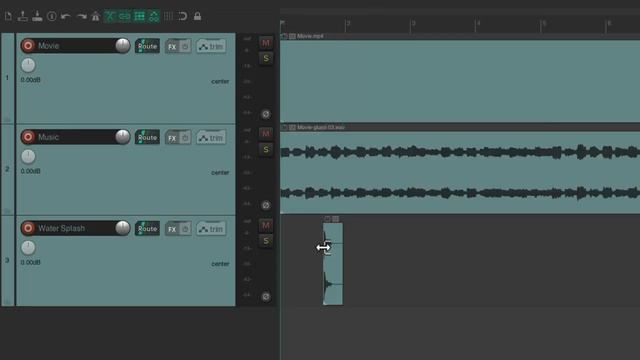Open the FX chain on Water Splash track
The width and height of the screenshot is (640, 360).
[x=172, y=229]
